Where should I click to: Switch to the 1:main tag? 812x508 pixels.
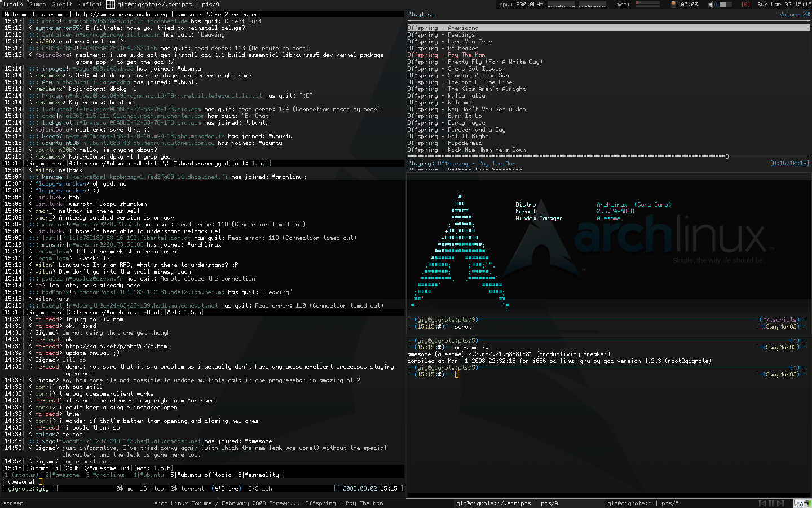point(12,4)
